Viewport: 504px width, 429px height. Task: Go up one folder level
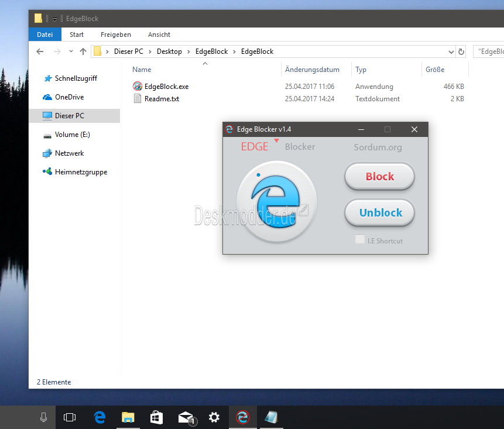(83, 52)
